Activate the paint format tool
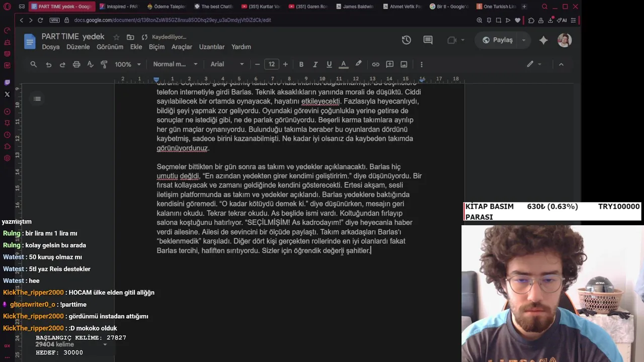The width and height of the screenshot is (644, 362). coord(104,64)
